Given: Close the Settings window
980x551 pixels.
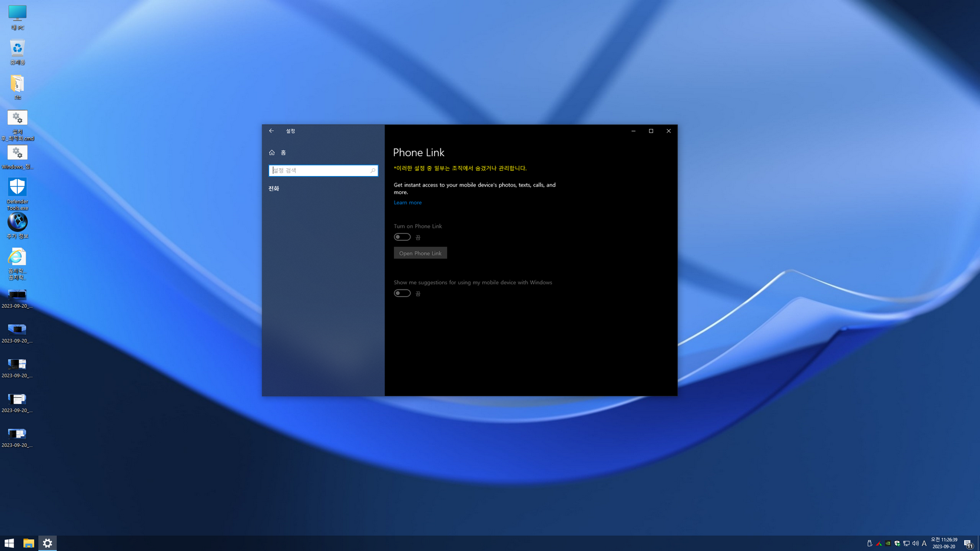Looking at the screenshot, I should click(669, 131).
